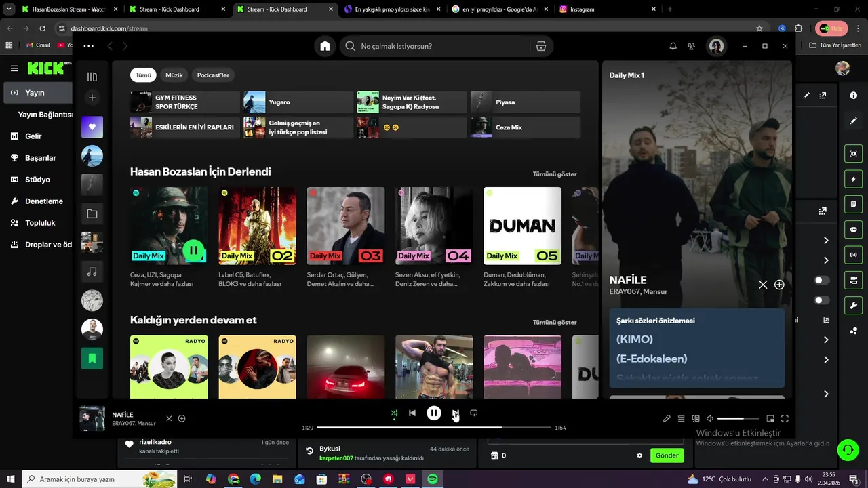Open Kick green headset support button
Image resolution: width=868 pixels, height=488 pixels.
click(848, 449)
